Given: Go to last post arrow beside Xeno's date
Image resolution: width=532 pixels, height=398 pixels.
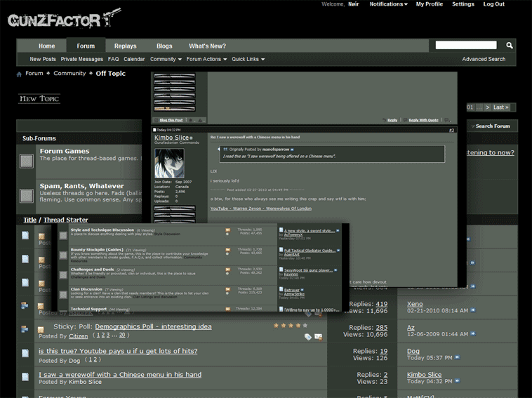Looking at the screenshot, I should tap(473, 310).
